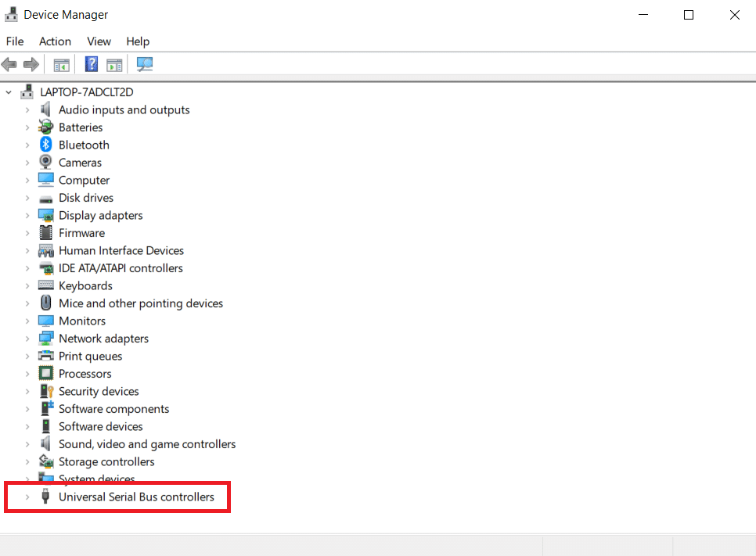756x556 pixels.
Task: Click the Bluetooth device category icon
Action: point(45,144)
